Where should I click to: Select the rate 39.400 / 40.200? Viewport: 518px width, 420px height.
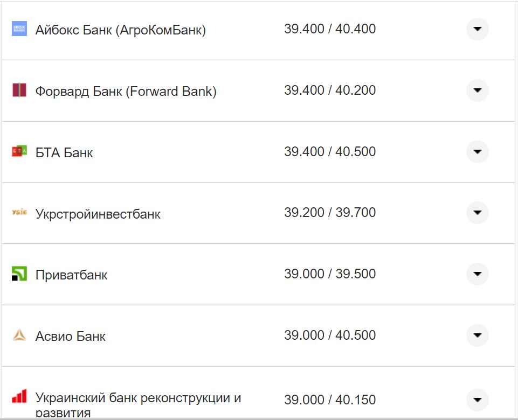point(331,90)
